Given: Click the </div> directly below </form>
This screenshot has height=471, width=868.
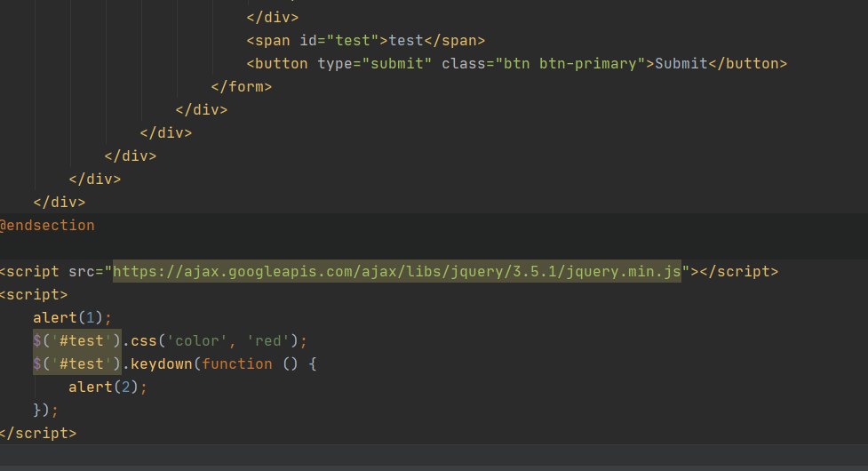Looking at the screenshot, I should (x=202, y=109).
